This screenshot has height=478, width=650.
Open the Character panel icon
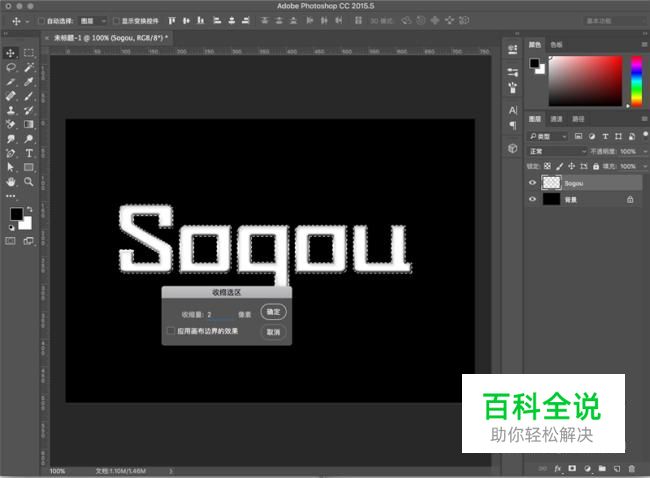[x=513, y=110]
